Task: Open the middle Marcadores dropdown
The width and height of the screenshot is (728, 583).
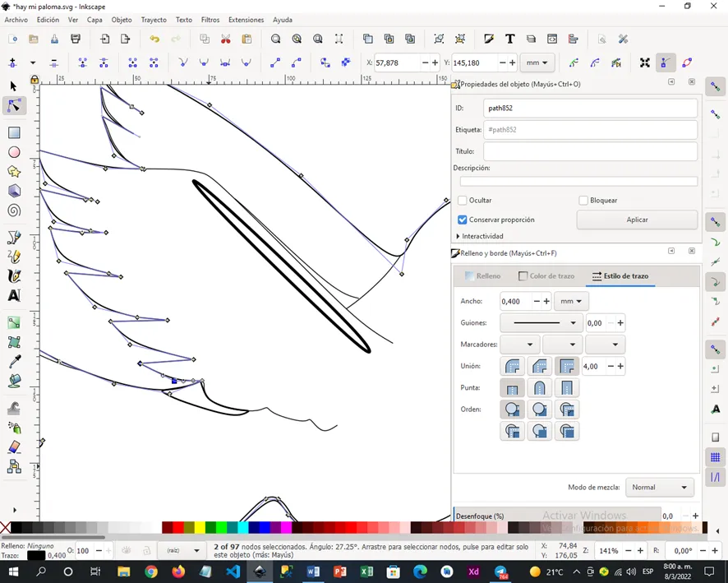Action: point(562,345)
